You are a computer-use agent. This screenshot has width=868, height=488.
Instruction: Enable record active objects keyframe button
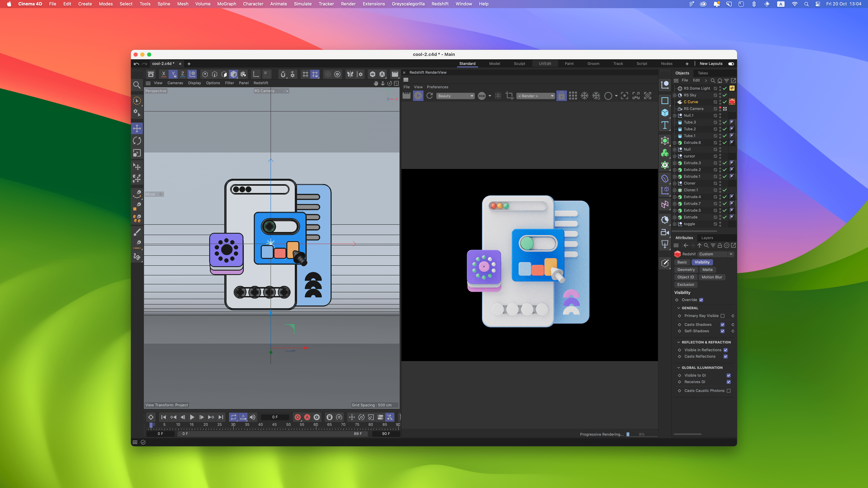[297, 417]
